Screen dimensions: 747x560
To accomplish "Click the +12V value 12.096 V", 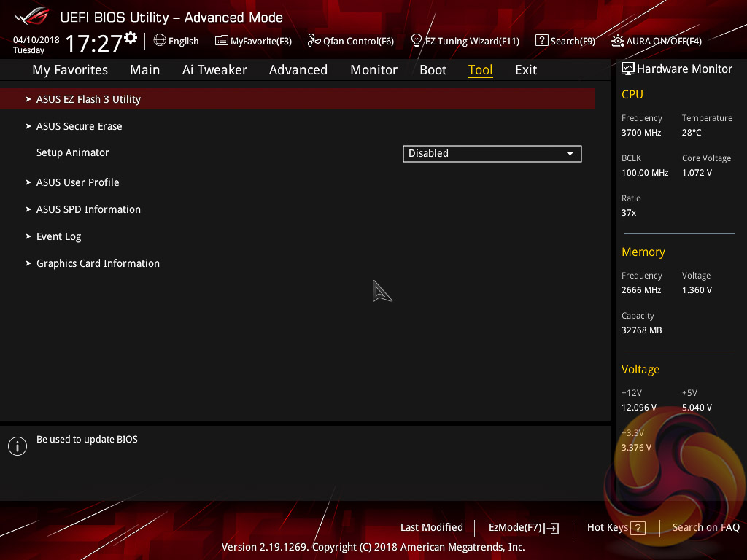I will click(x=639, y=408).
